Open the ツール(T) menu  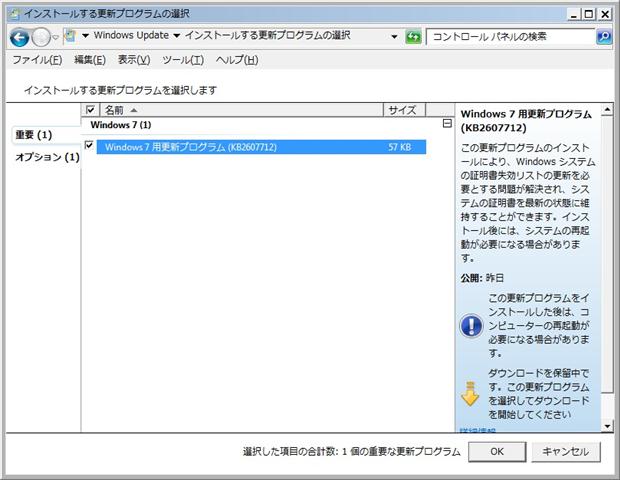pos(183,60)
